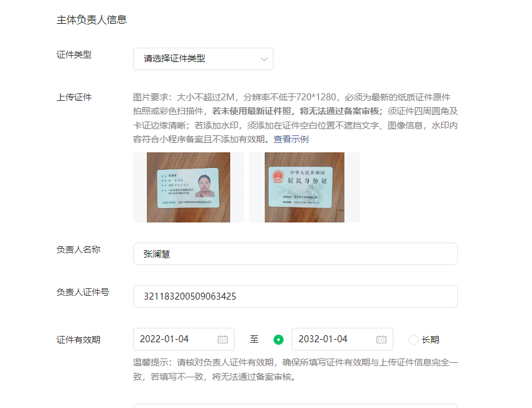
Task: Click the 2032-01-04 end date field
Action: [343, 339]
